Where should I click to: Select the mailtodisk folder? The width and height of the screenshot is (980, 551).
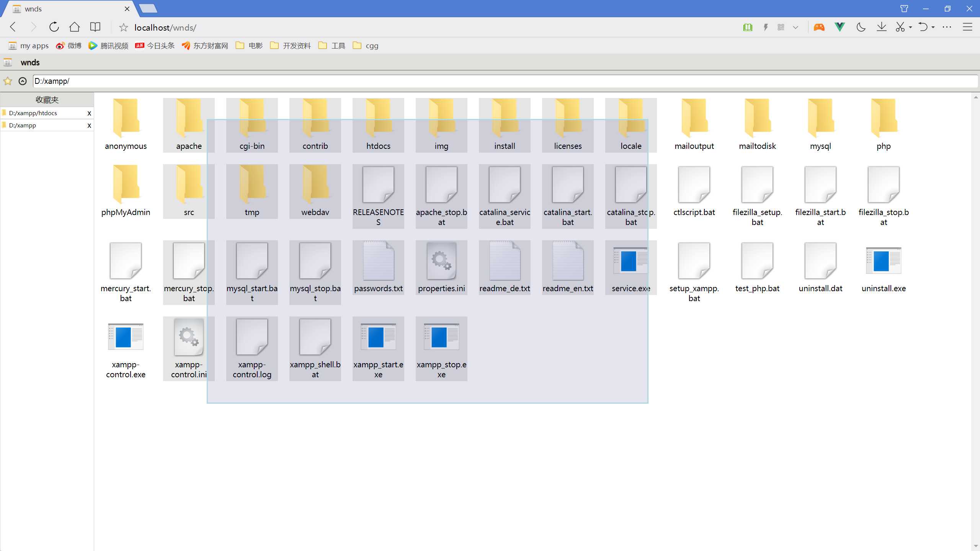coord(757,125)
